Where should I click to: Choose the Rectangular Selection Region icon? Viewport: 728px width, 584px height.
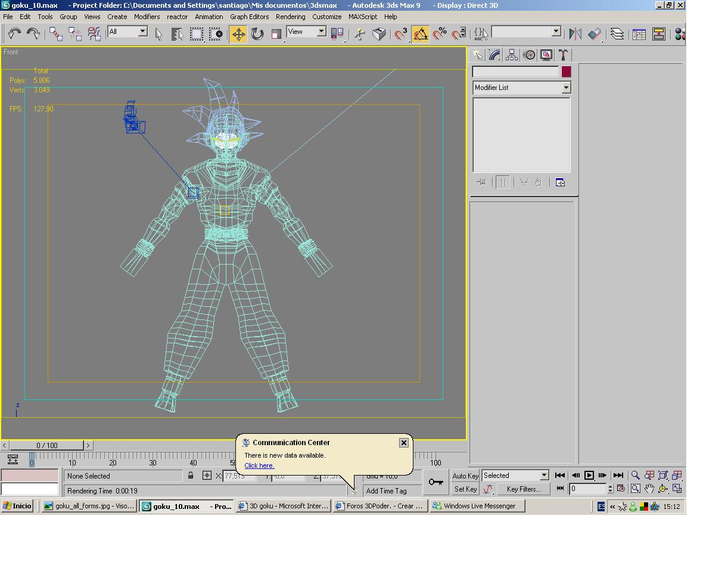(x=197, y=34)
